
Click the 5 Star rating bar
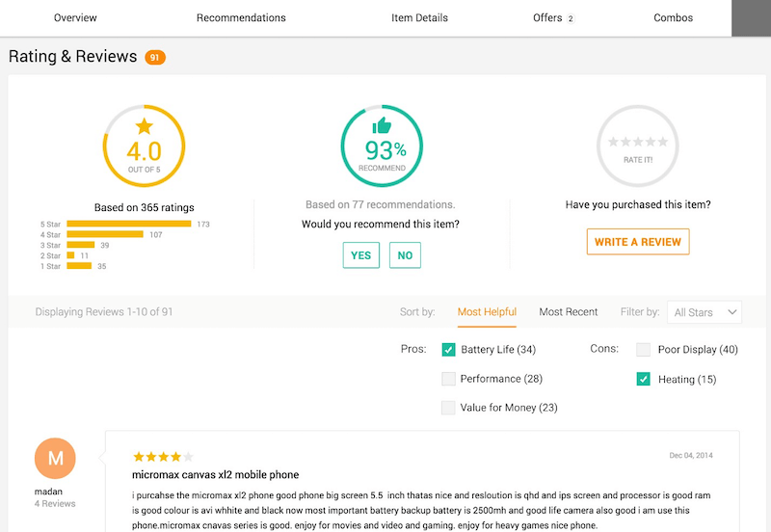tap(129, 224)
